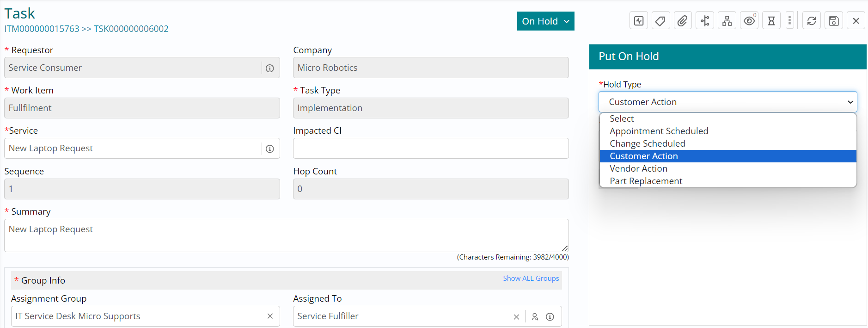Open the activity pulse icon in toolbar
This screenshot has height=328, width=868.
[639, 21]
